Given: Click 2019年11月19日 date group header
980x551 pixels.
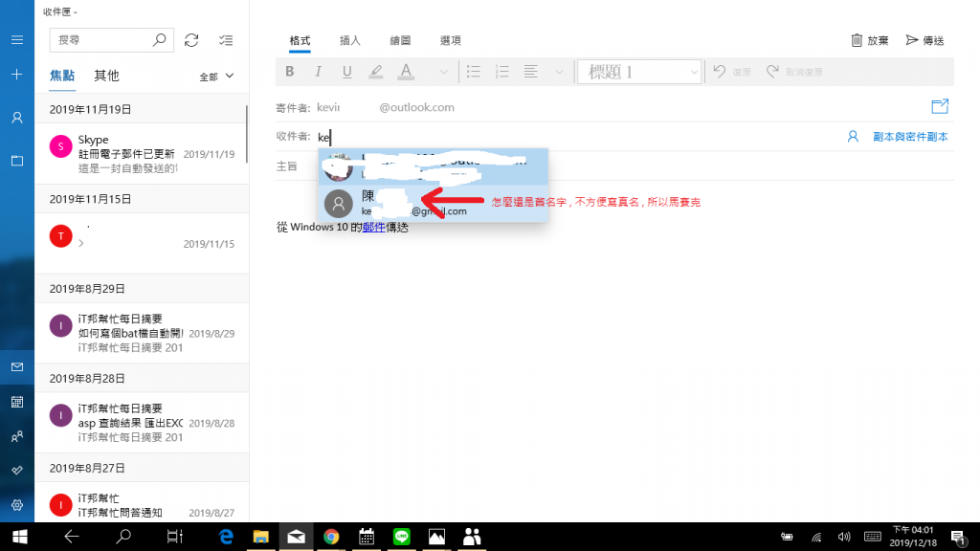Looking at the screenshot, I should (x=142, y=109).
